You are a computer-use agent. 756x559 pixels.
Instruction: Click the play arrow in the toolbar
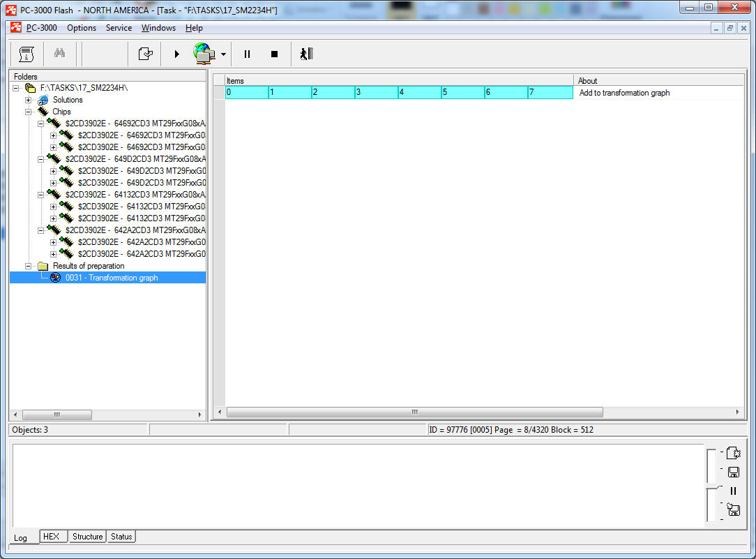176,54
